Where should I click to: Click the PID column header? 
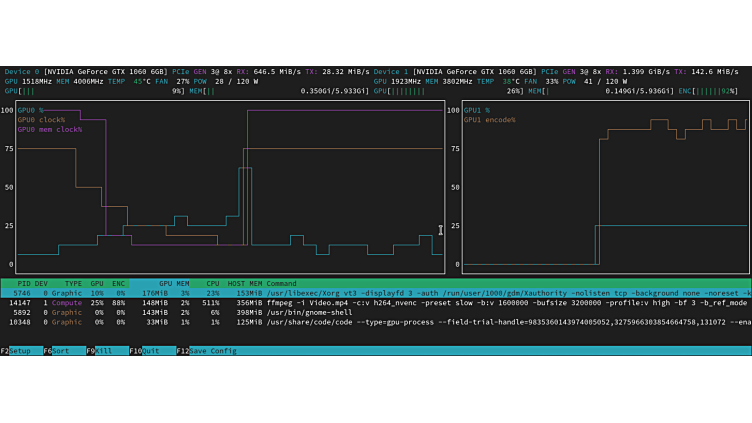tap(24, 283)
